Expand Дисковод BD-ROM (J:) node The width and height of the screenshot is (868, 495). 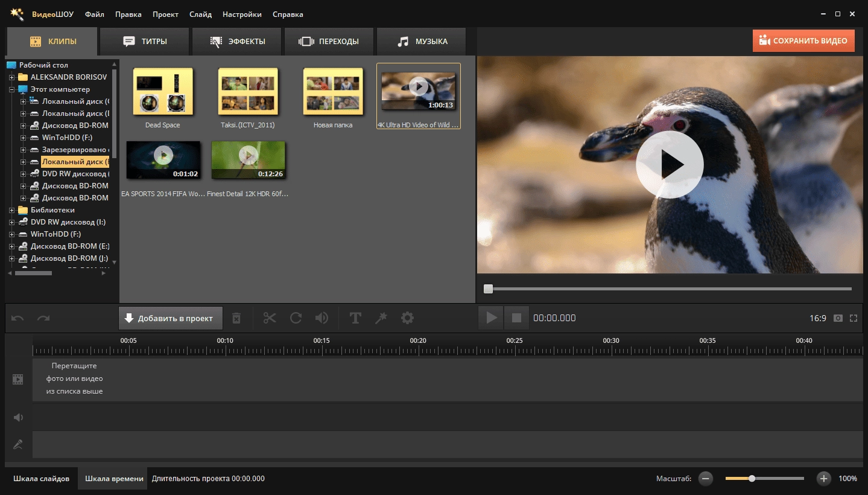(11, 258)
